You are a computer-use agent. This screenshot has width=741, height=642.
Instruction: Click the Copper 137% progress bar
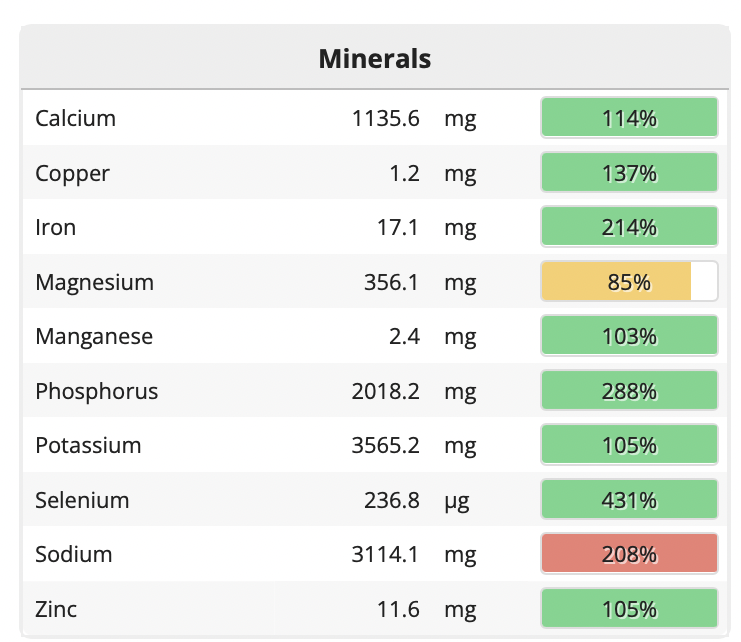coord(629,173)
